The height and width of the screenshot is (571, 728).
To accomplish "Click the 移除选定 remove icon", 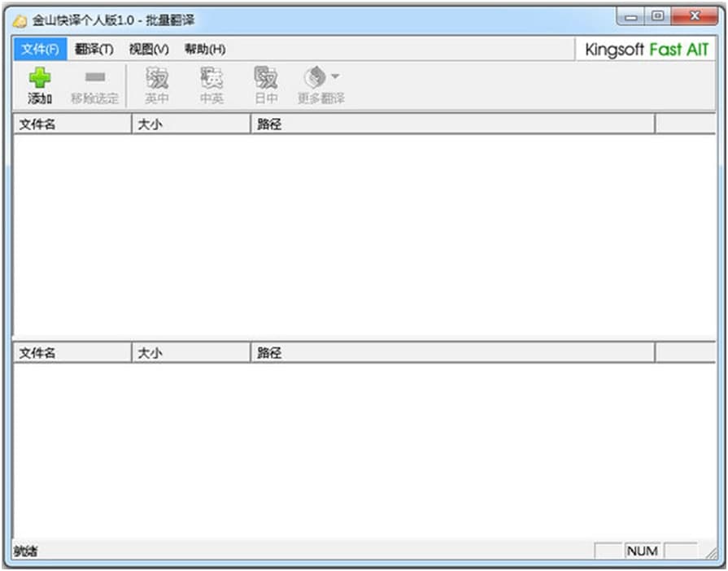I will (94, 77).
